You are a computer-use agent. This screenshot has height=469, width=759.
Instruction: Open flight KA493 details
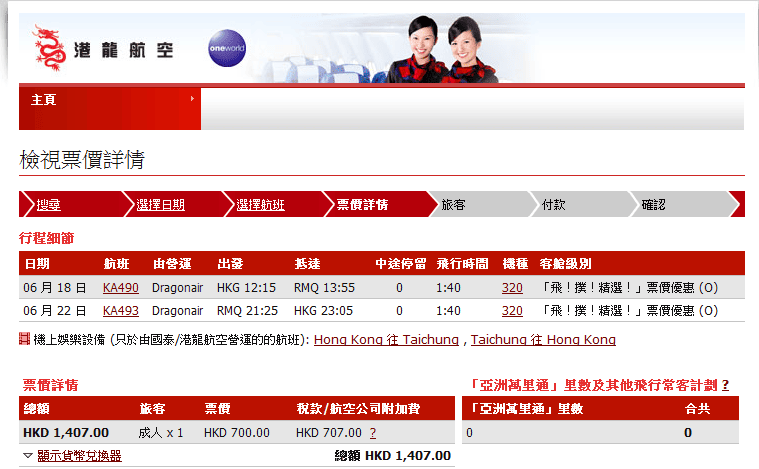[120, 311]
